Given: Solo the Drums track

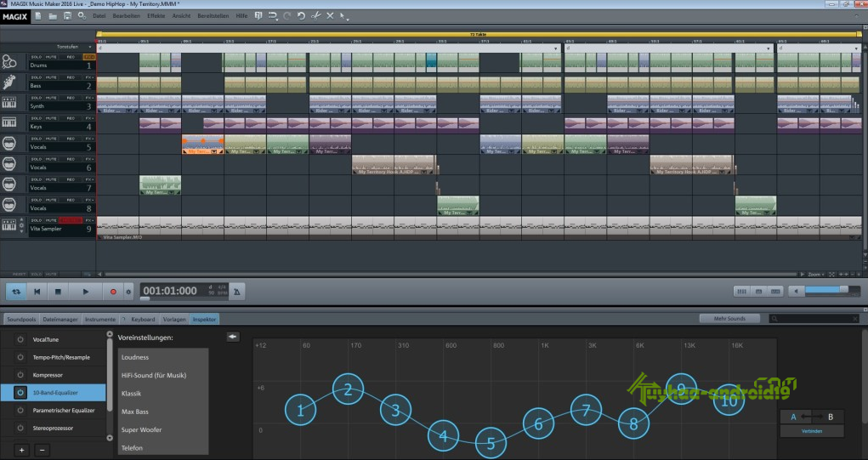Looking at the screenshot, I should tap(37, 57).
